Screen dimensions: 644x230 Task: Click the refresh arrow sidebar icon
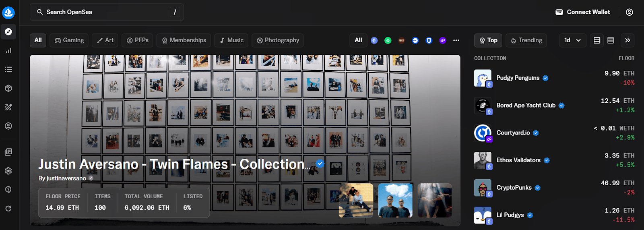coord(8,209)
